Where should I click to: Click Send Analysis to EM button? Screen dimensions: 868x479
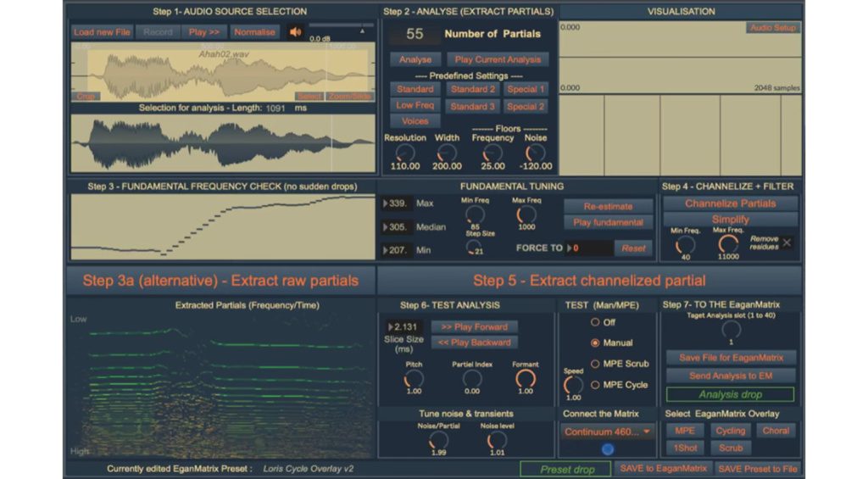(x=731, y=376)
